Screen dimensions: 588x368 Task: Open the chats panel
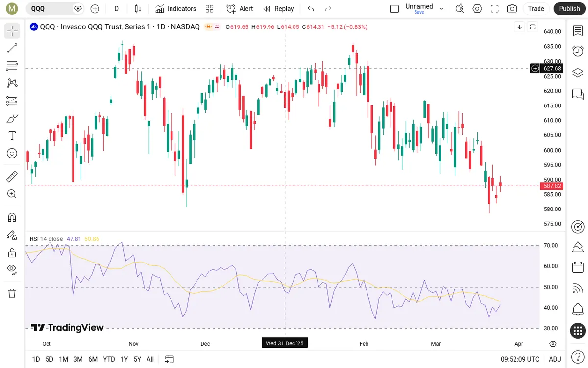(x=578, y=93)
